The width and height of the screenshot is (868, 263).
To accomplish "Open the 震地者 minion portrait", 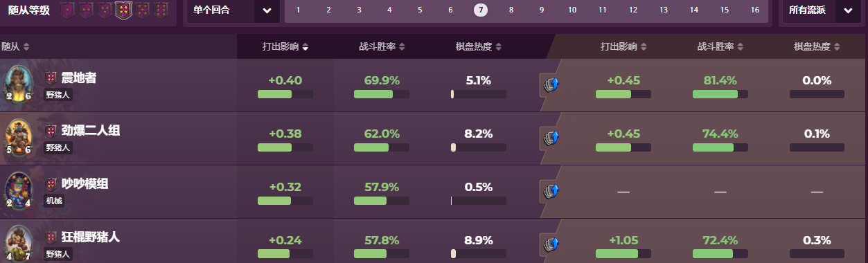I will [x=19, y=84].
